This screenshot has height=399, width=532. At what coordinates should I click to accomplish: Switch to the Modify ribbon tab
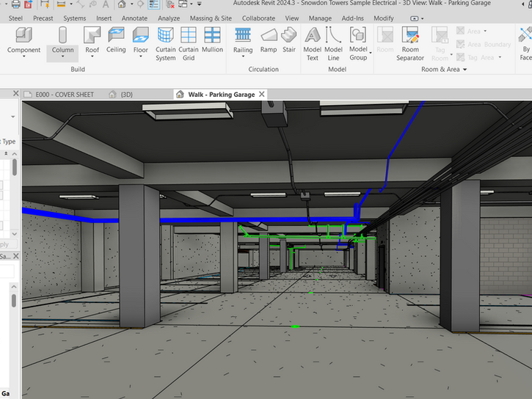(x=384, y=18)
